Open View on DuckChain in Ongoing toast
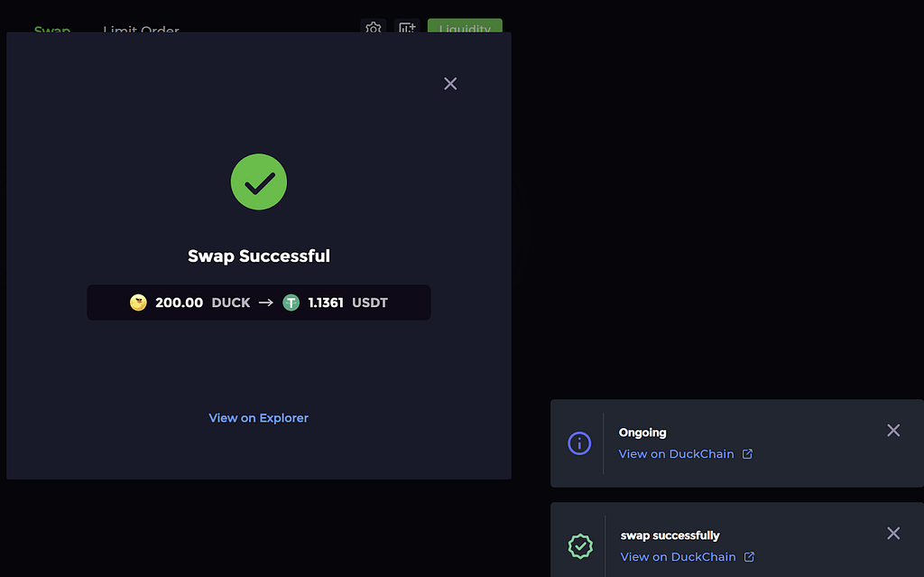924x577 pixels. pyautogui.click(x=676, y=453)
